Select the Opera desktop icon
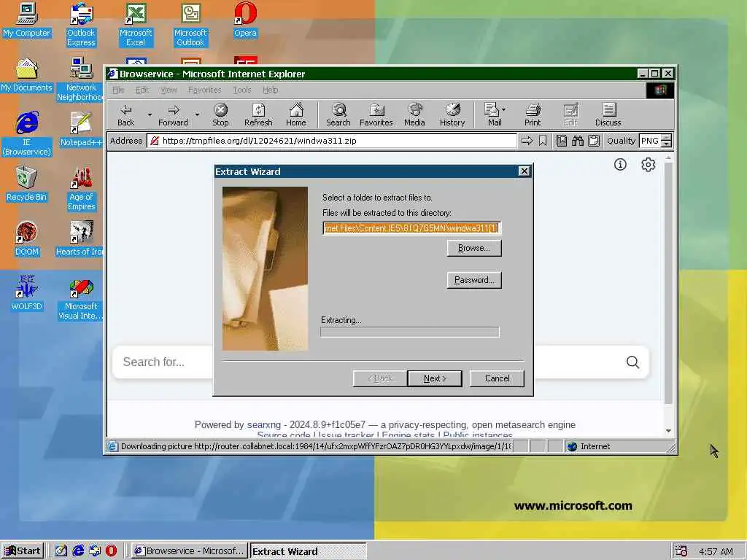The width and height of the screenshot is (747, 560). (245, 20)
